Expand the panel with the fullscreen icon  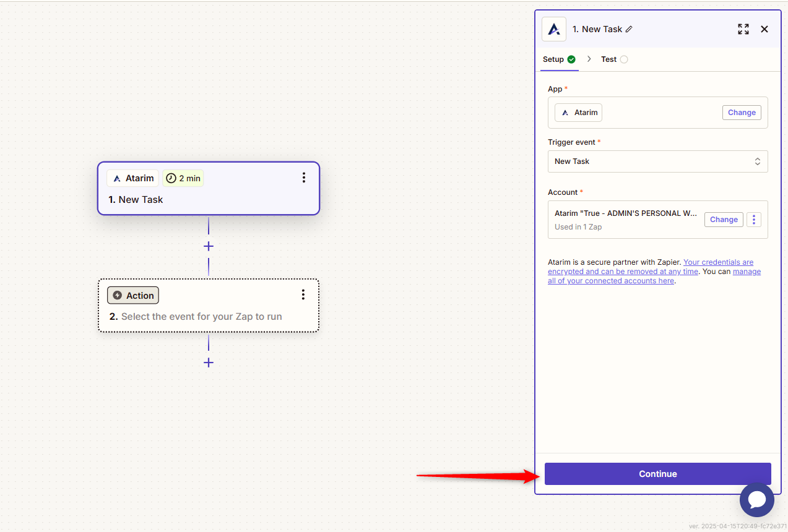click(743, 29)
